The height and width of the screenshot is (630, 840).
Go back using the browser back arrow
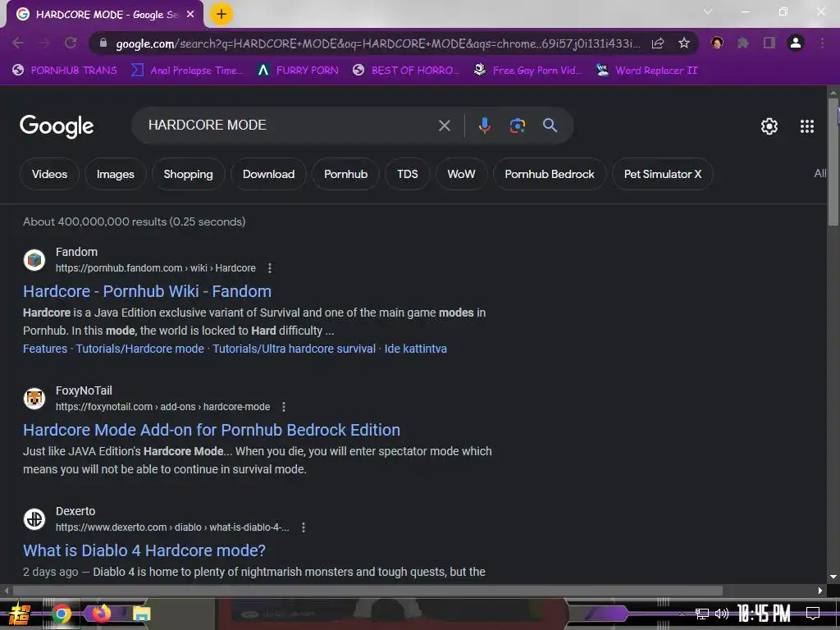click(x=18, y=43)
